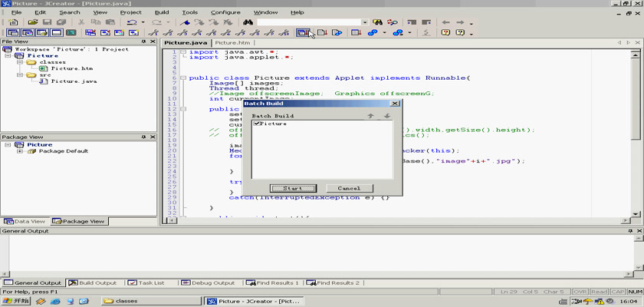Toggle bookmark with the blue flag icon
644x307 pixels.
point(185,22)
